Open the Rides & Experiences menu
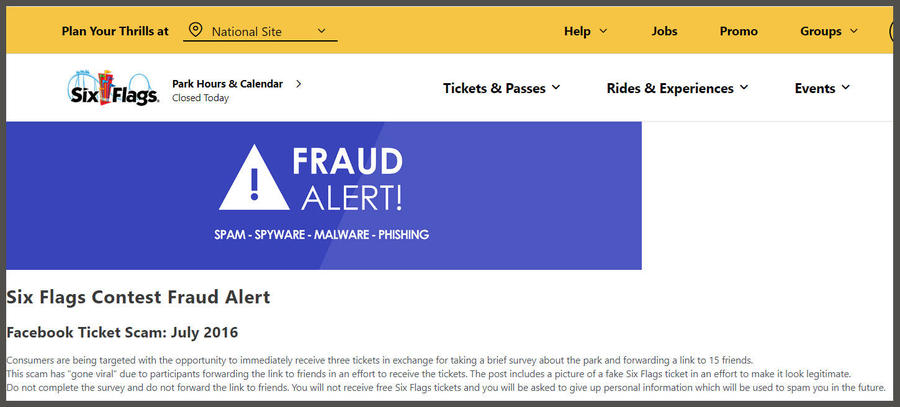This screenshot has width=900, height=407. pos(677,88)
